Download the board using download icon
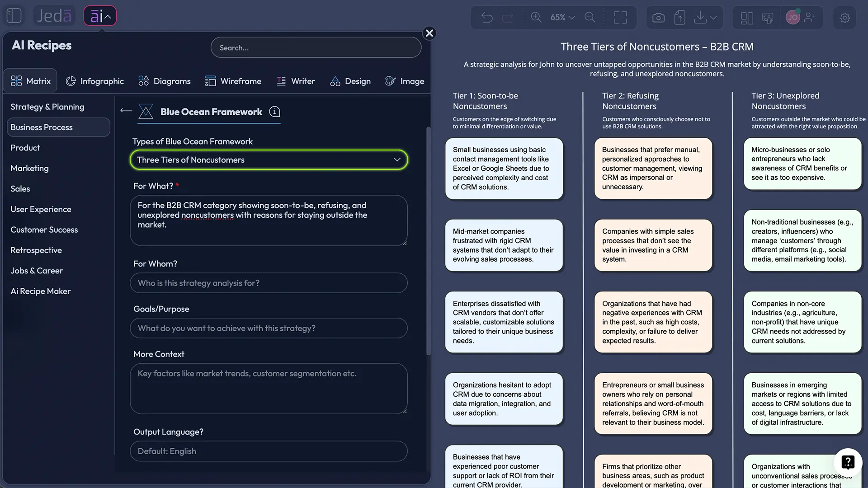 coord(700,18)
